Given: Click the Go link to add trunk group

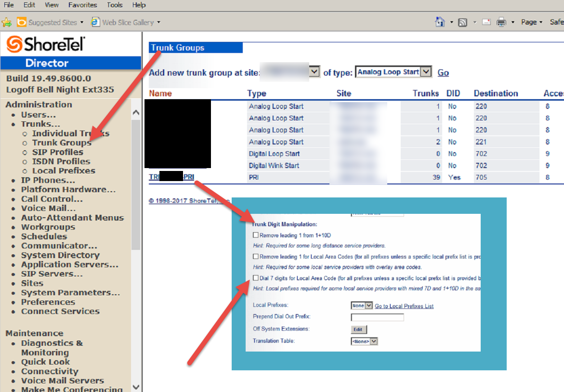Looking at the screenshot, I should tap(443, 73).
